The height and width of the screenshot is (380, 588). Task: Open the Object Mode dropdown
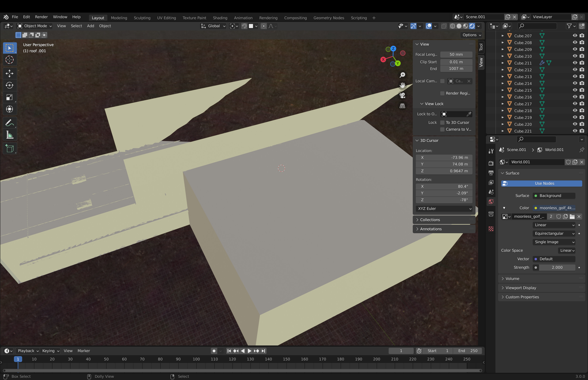[35, 26]
